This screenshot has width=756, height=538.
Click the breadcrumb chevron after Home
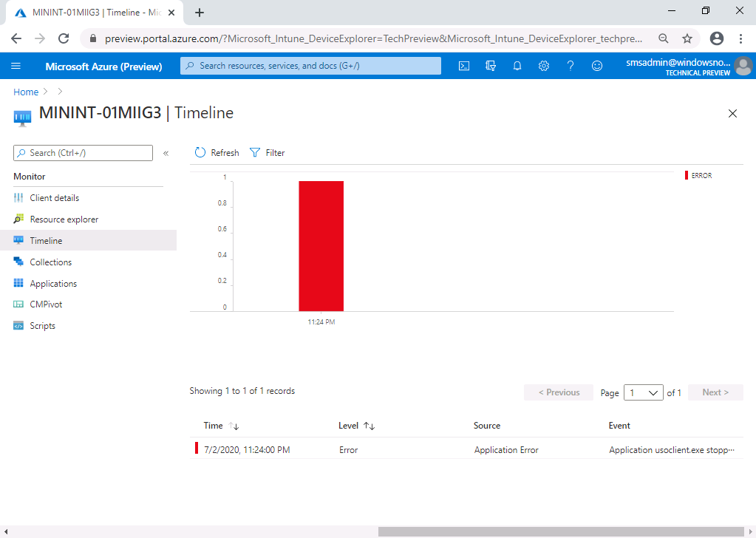coord(46,92)
